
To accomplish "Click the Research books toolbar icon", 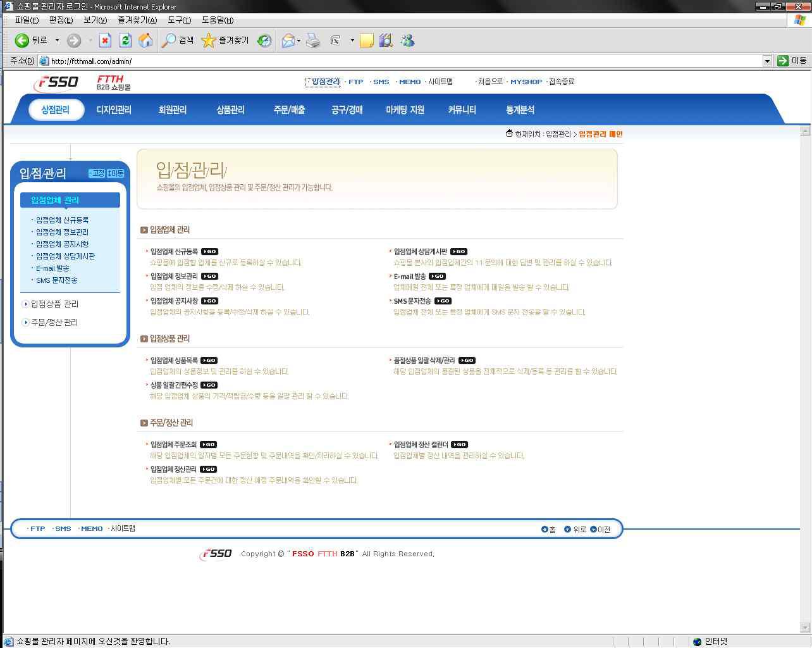I will 386,40.
